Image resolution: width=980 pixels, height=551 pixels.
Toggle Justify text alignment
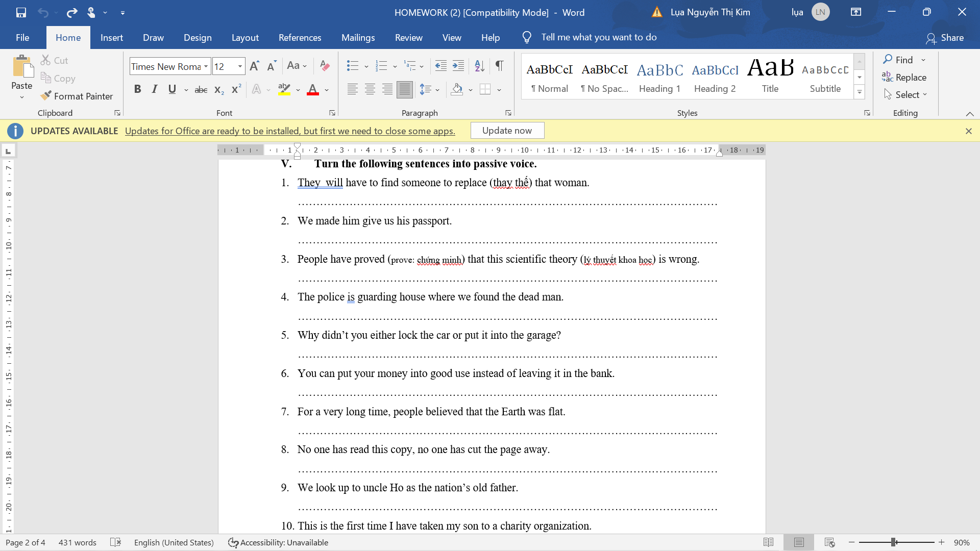click(x=405, y=90)
